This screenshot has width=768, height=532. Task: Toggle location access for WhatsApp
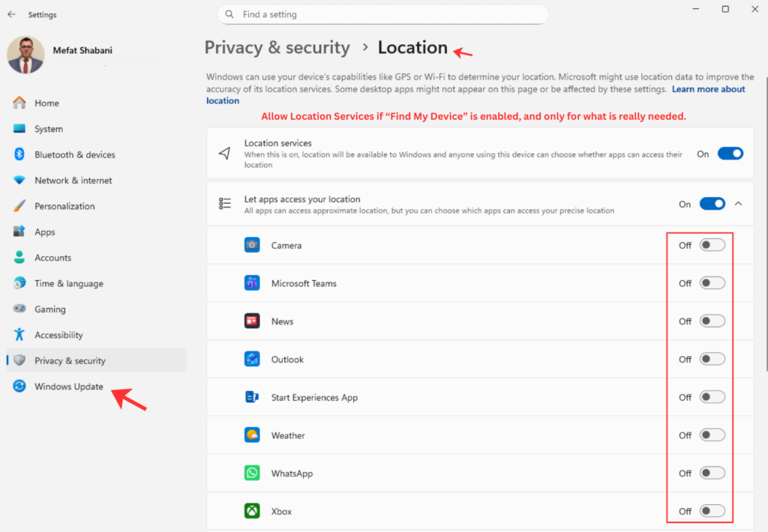712,474
